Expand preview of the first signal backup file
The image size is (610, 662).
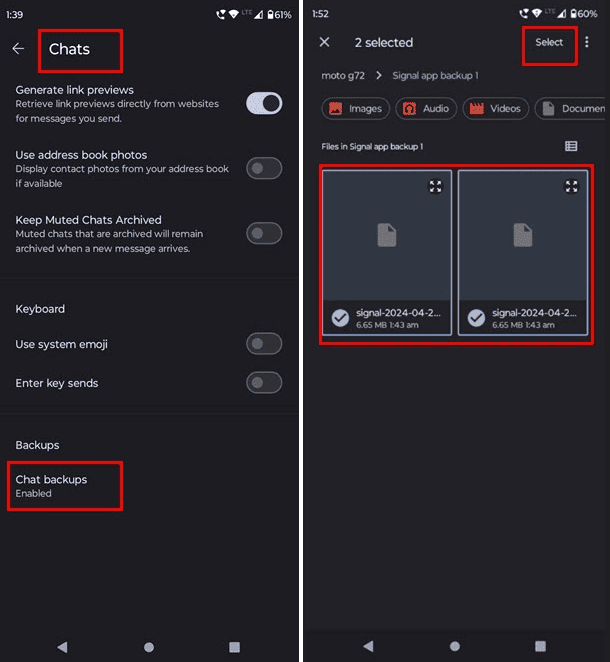tap(435, 186)
